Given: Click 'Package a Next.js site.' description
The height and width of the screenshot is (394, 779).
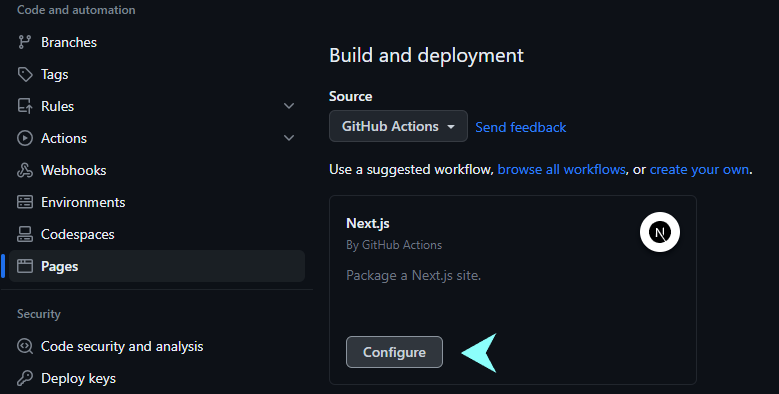Looking at the screenshot, I should [x=413, y=275].
